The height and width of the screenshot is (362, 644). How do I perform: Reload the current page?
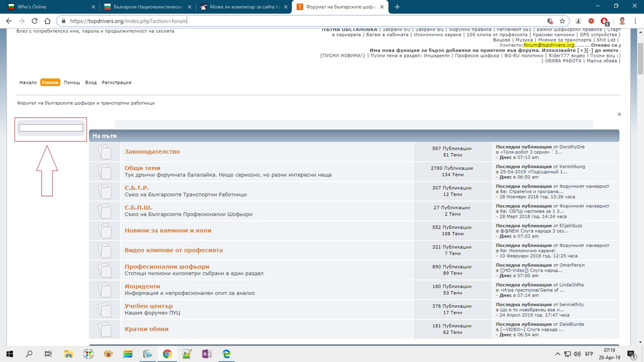click(x=35, y=21)
